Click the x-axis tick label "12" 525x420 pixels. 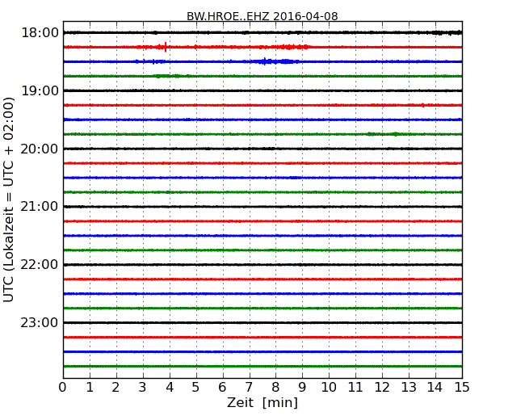382,388
